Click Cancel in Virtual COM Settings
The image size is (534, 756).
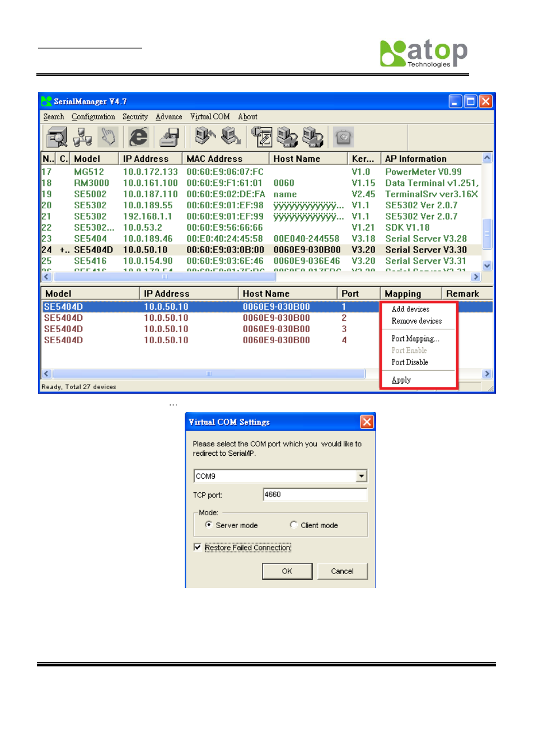tap(342, 571)
